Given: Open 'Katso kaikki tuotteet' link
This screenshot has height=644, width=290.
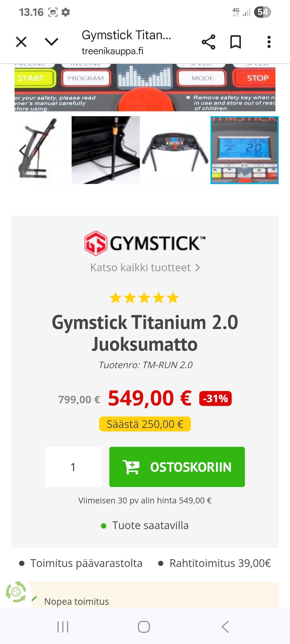Looking at the screenshot, I should coord(145,268).
